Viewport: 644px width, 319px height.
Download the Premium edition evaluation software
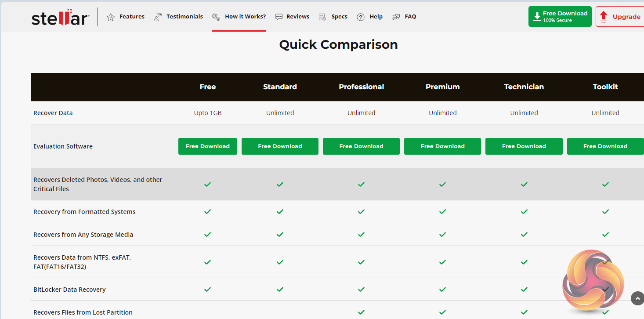[x=442, y=146]
